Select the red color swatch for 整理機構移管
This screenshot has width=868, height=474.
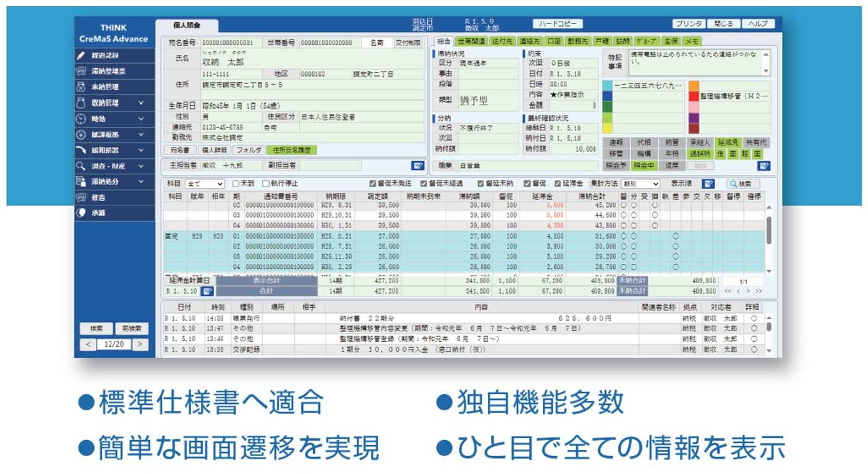(x=694, y=96)
